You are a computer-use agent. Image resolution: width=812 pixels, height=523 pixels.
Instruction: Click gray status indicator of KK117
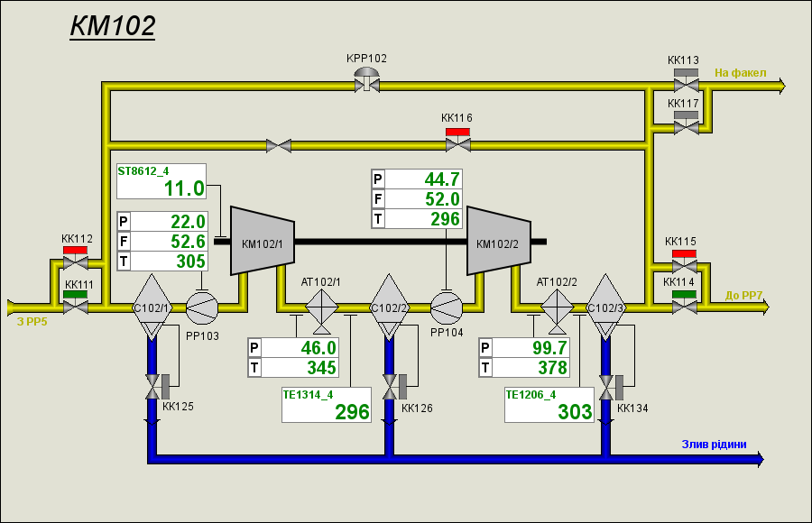[687, 115]
